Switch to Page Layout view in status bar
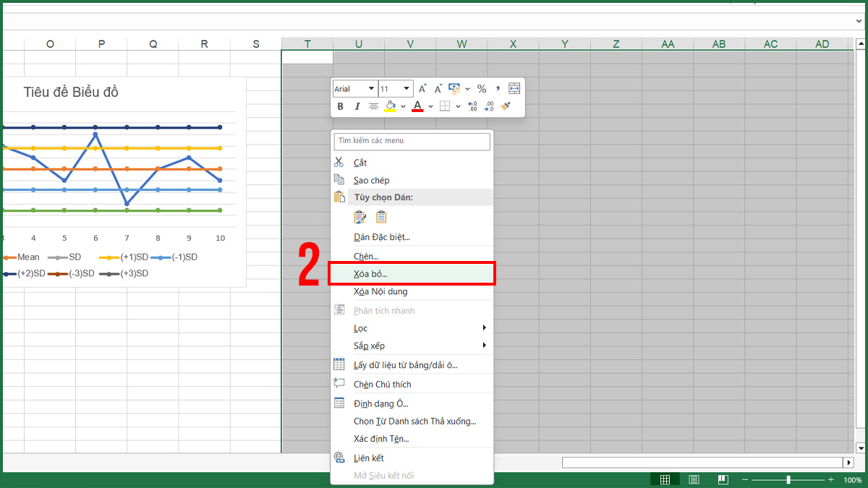 pos(694,479)
